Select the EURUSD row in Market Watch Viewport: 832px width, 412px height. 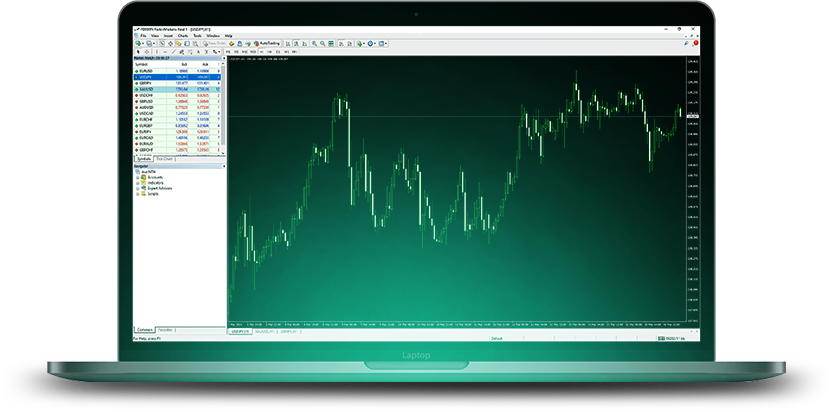[x=177, y=70]
